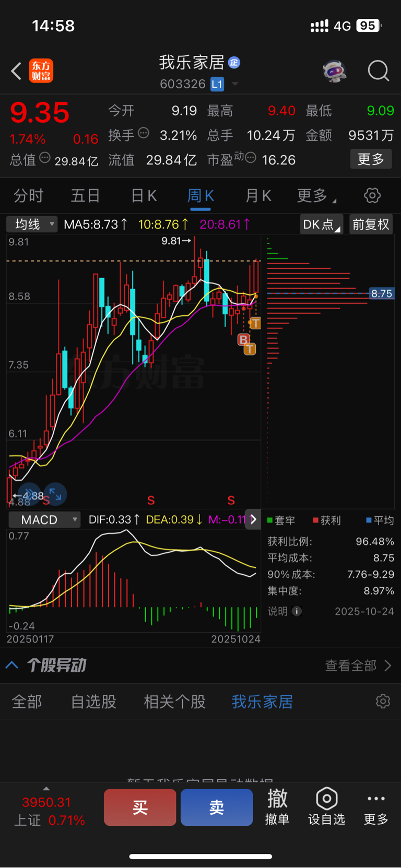Expand stock code 603326 dropdown arrow
This screenshot has height=868, width=401.
235,84
